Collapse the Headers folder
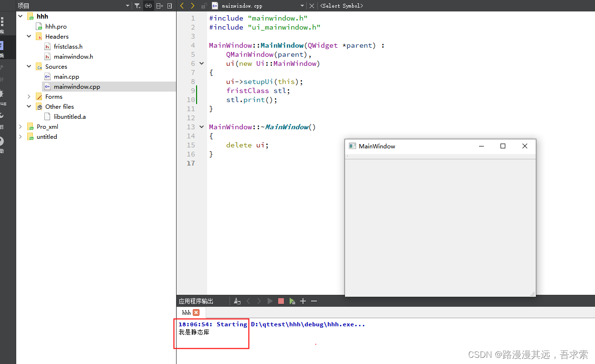Image resolution: width=595 pixels, height=364 pixels. tap(29, 36)
